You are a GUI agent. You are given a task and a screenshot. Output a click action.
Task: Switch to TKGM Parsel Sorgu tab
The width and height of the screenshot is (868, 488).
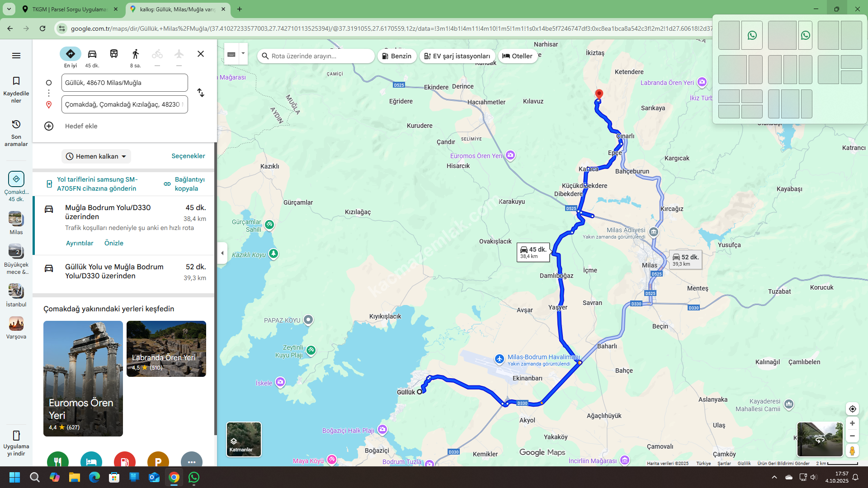(70, 9)
